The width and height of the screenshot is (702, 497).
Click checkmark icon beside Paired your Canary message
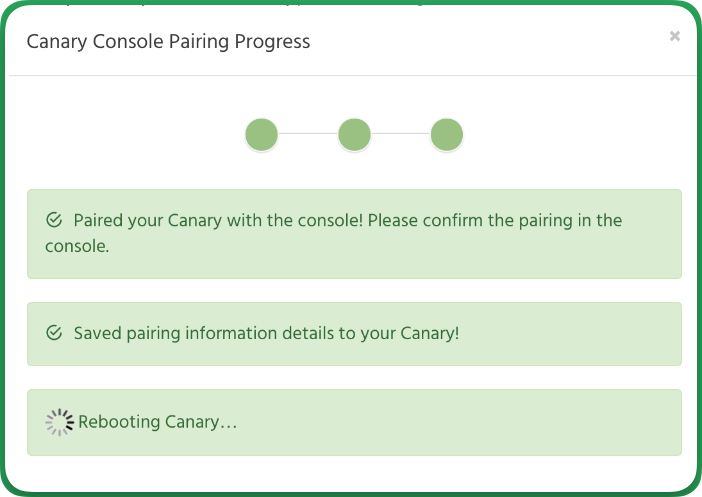pyautogui.click(x=54, y=220)
